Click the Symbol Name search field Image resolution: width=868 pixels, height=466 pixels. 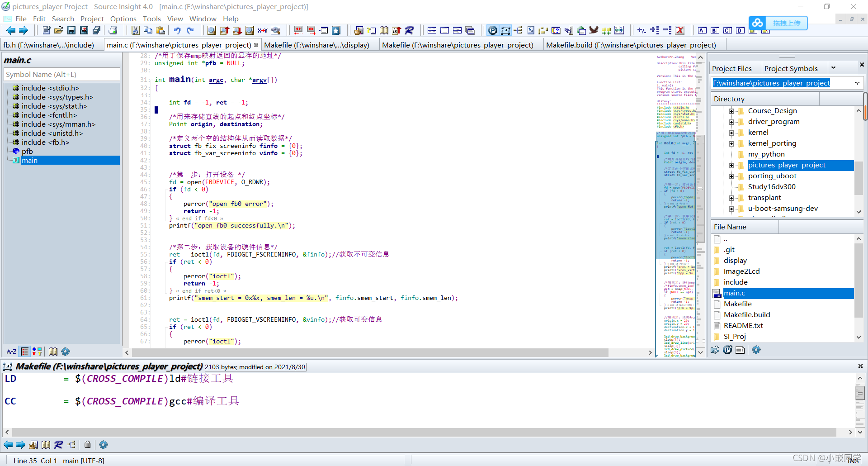click(x=62, y=74)
